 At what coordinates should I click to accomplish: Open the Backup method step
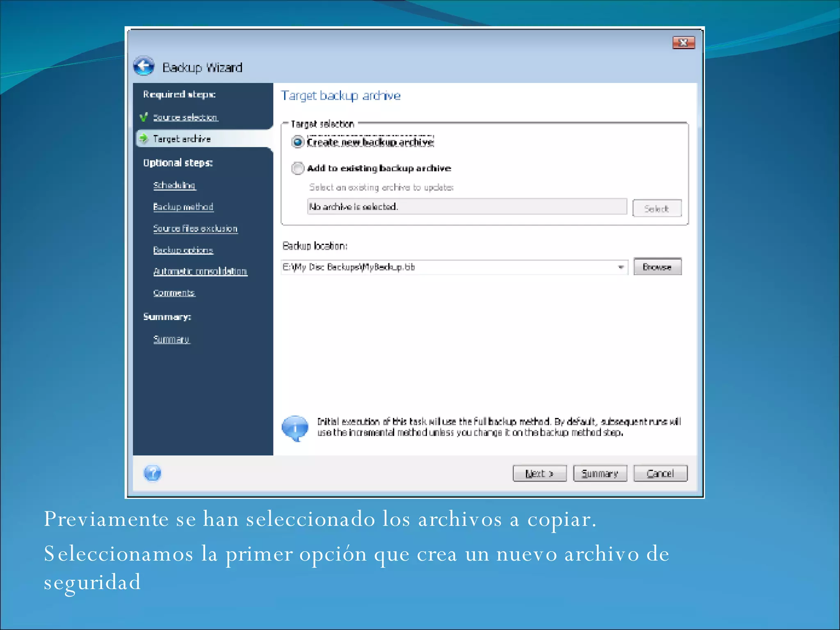point(183,206)
